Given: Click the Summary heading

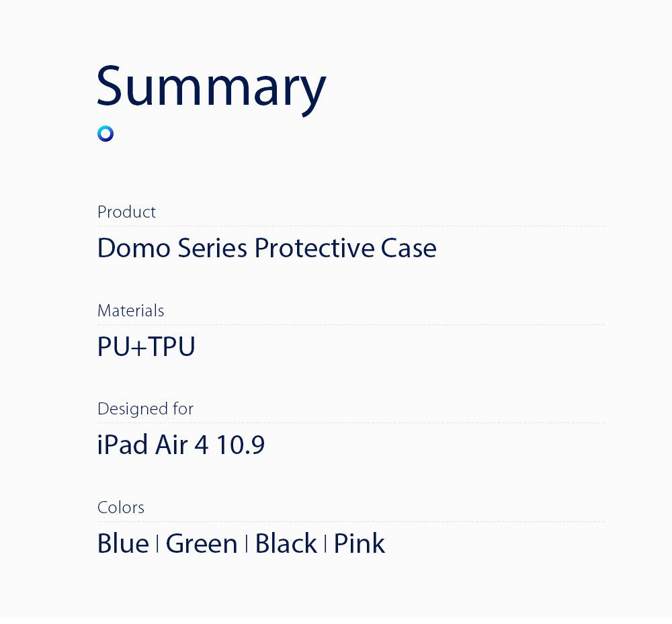Looking at the screenshot, I should coord(211,87).
